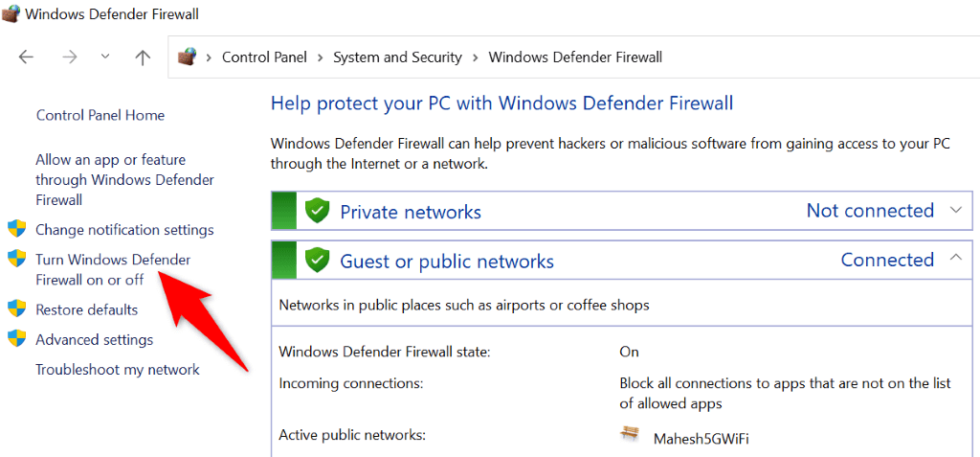
Task: Click the shield icon next to Advanced settings
Action: [16, 339]
